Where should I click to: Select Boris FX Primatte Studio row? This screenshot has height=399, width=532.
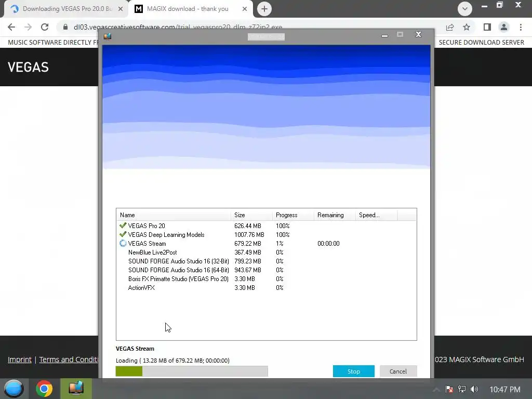coord(267,278)
